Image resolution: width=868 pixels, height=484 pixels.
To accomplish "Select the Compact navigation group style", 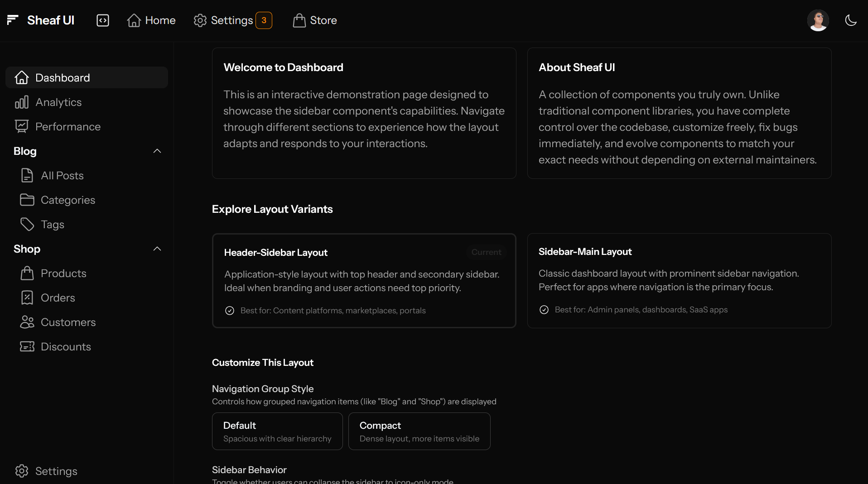I will [x=419, y=431].
